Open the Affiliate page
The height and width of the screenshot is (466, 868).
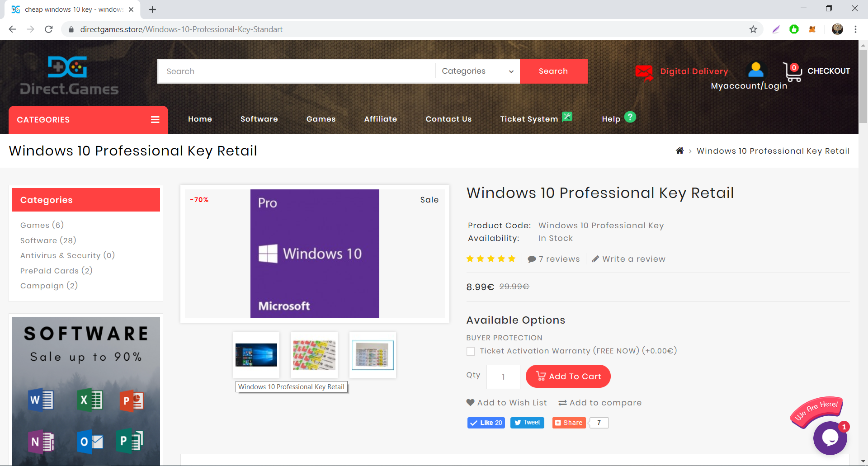click(x=381, y=119)
